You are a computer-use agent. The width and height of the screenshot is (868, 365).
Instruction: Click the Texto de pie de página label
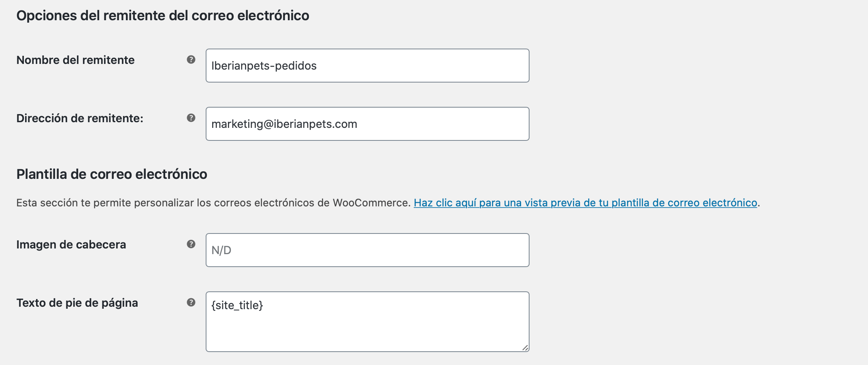point(77,303)
